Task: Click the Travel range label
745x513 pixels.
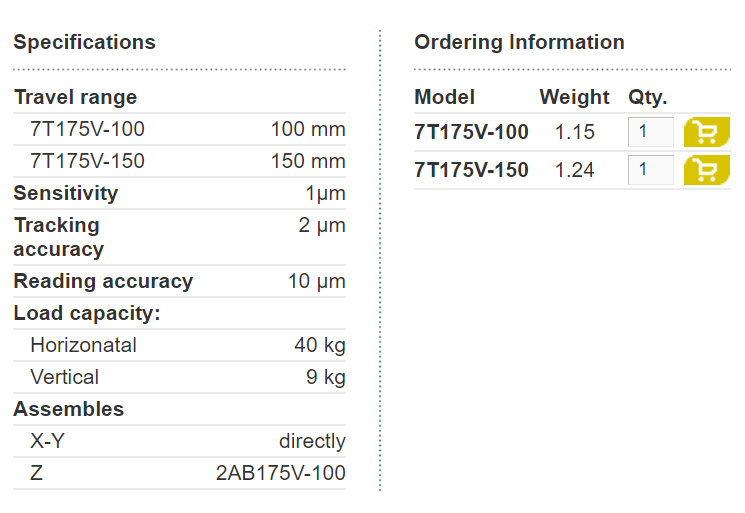Action: (76, 97)
